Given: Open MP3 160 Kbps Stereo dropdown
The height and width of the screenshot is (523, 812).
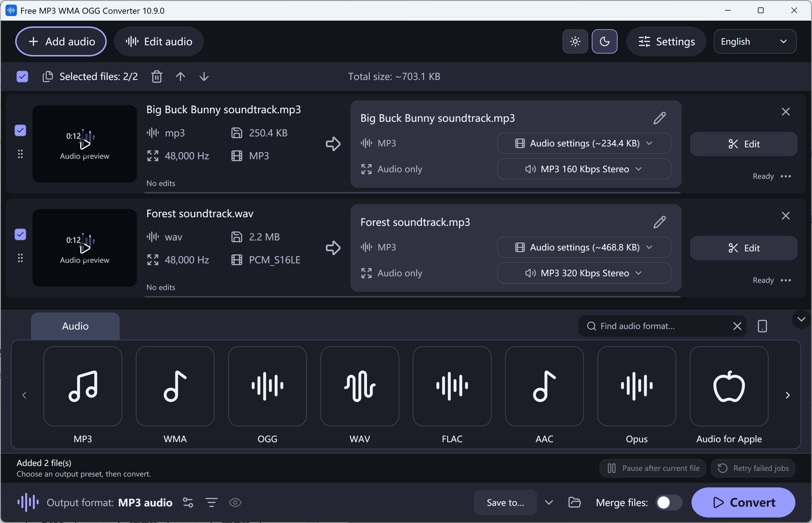Looking at the screenshot, I should [x=584, y=169].
